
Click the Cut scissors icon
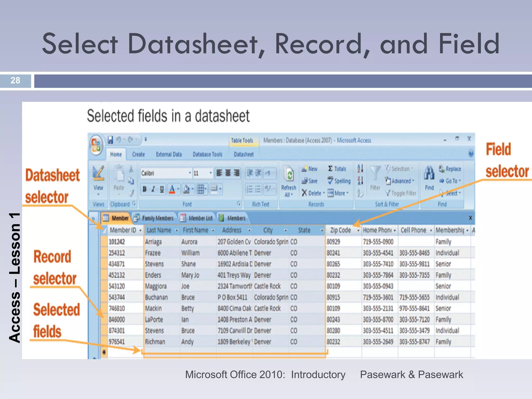coord(131,169)
